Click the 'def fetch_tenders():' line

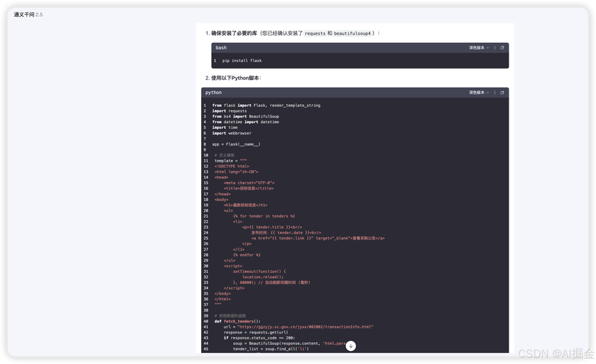238,322
